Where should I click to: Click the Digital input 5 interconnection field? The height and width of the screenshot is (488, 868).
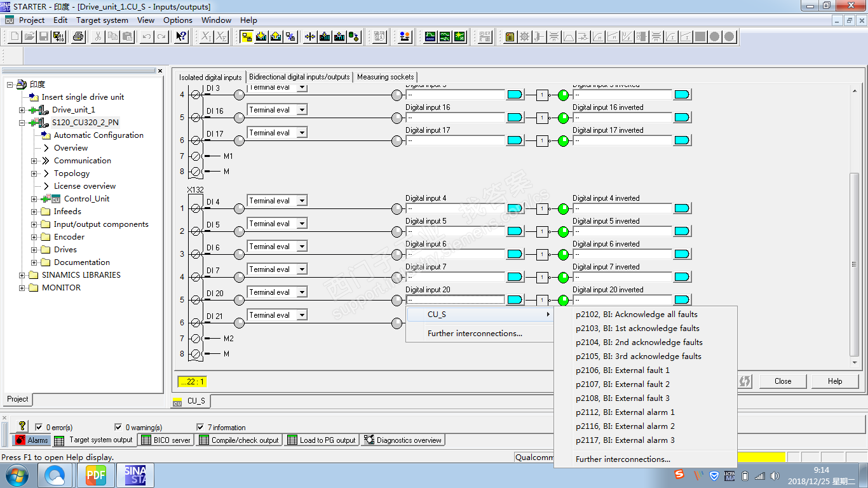[x=455, y=231]
